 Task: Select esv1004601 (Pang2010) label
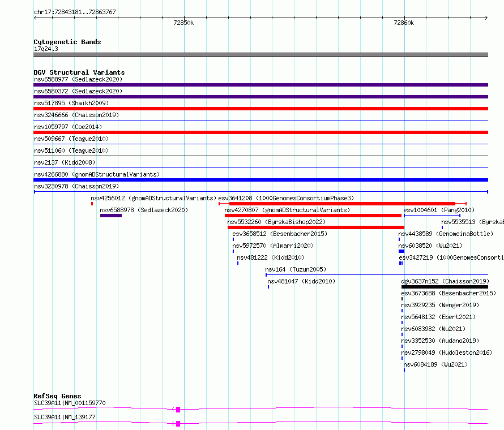coord(439,210)
